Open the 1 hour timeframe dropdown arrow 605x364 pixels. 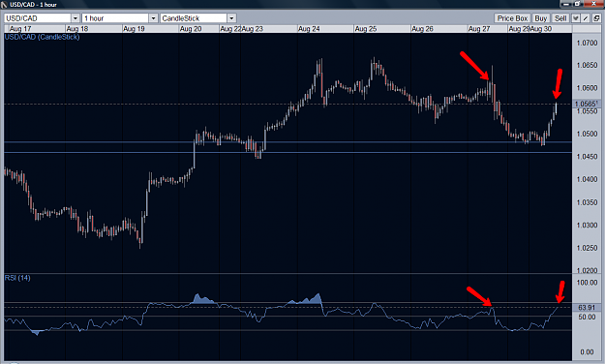click(x=153, y=18)
